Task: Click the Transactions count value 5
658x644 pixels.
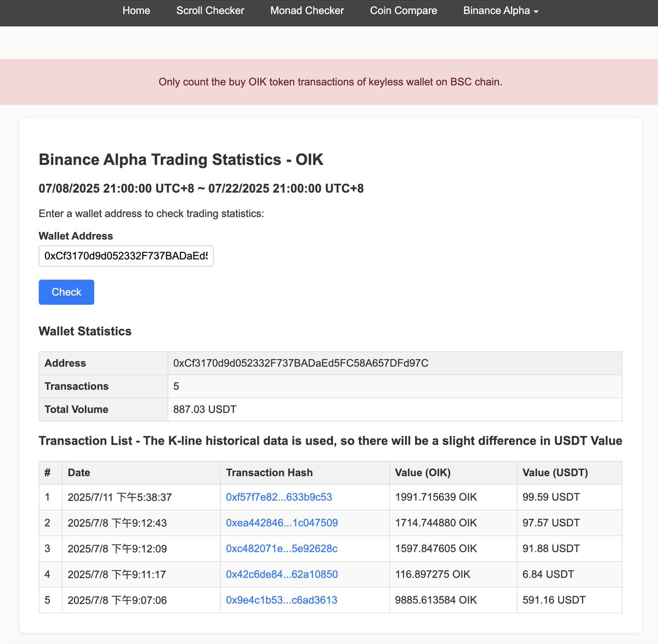Action: (176, 386)
